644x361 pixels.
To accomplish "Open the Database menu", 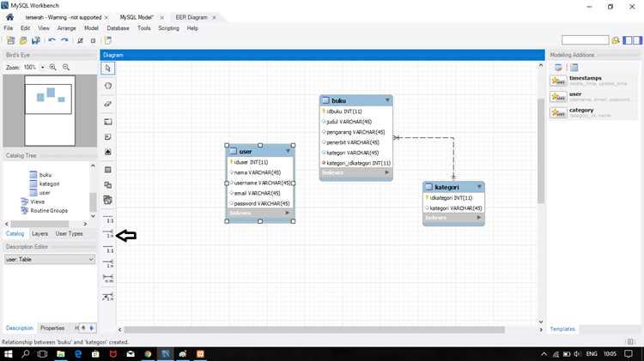I will [x=118, y=28].
